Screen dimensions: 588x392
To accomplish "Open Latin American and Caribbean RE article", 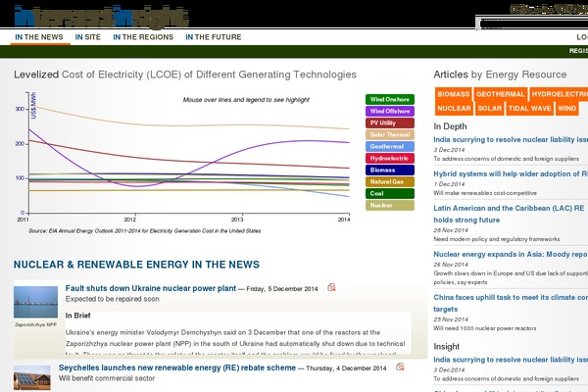I will pos(509,214).
